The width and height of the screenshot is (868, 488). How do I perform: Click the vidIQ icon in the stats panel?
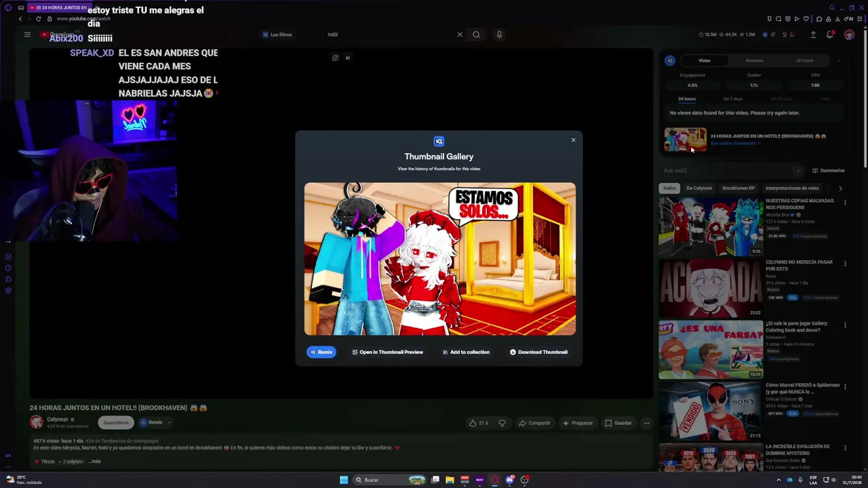tap(670, 60)
